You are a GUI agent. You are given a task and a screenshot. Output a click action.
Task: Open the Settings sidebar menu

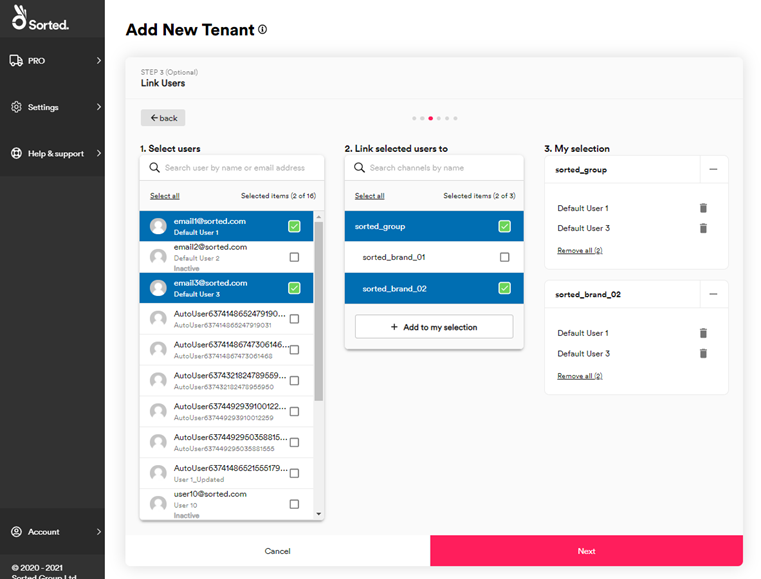coord(52,107)
